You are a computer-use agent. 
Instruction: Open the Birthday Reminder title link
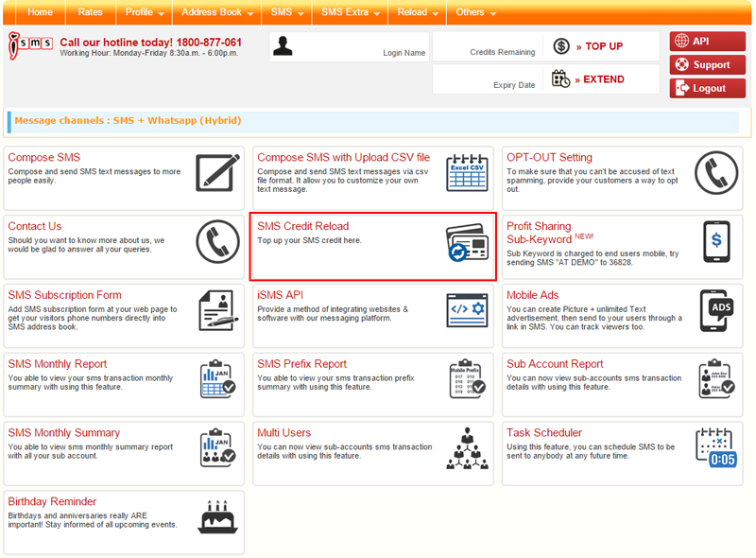click(52, 501)
